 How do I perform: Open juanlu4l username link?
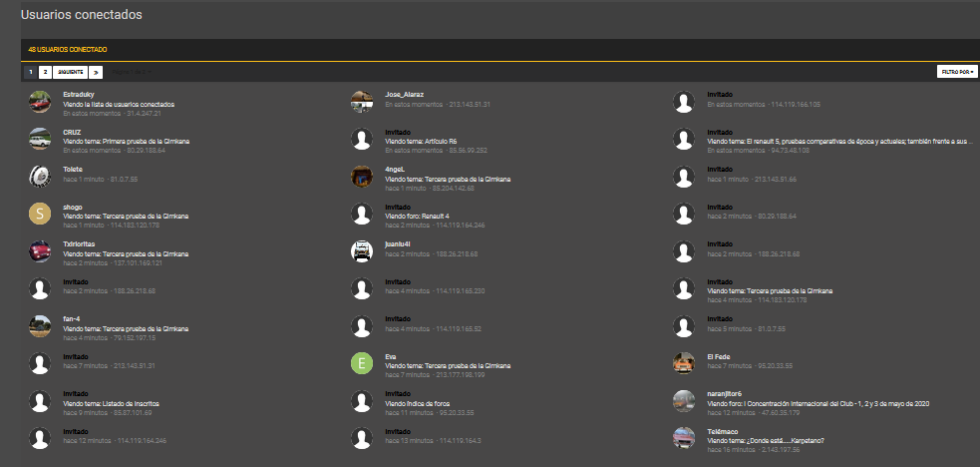tap(397, 244)
